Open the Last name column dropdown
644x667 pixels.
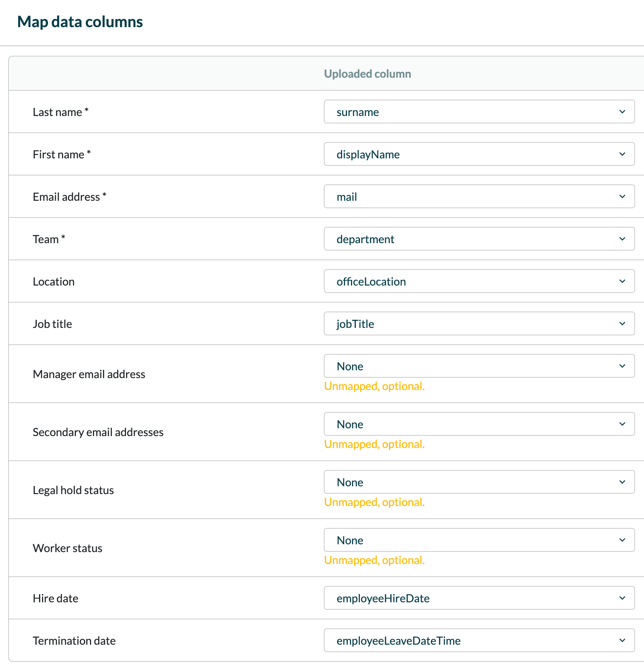[x=479, y=112]
